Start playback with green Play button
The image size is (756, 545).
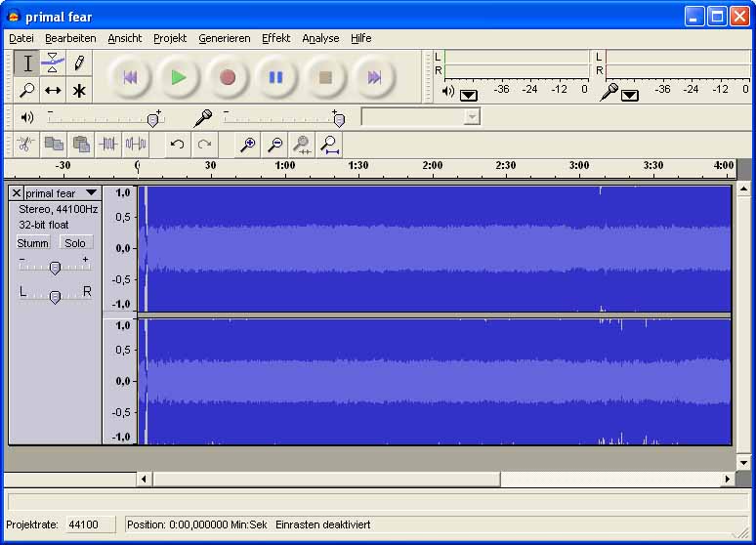pos(179,77)
